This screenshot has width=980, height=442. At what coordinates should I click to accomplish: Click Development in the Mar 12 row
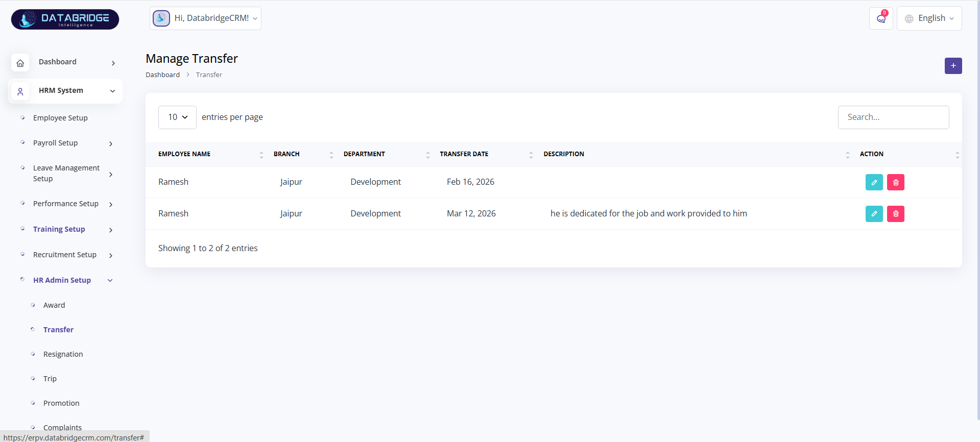[375, 214]
